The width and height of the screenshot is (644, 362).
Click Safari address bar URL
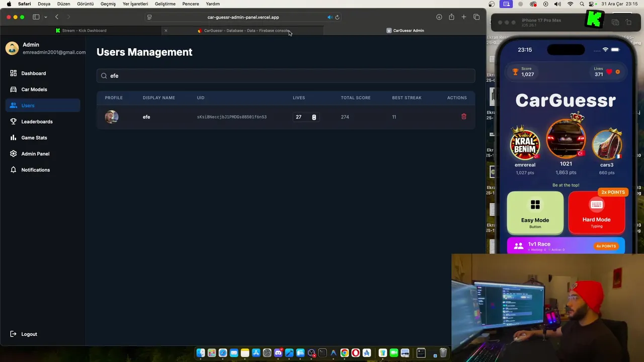243,17
